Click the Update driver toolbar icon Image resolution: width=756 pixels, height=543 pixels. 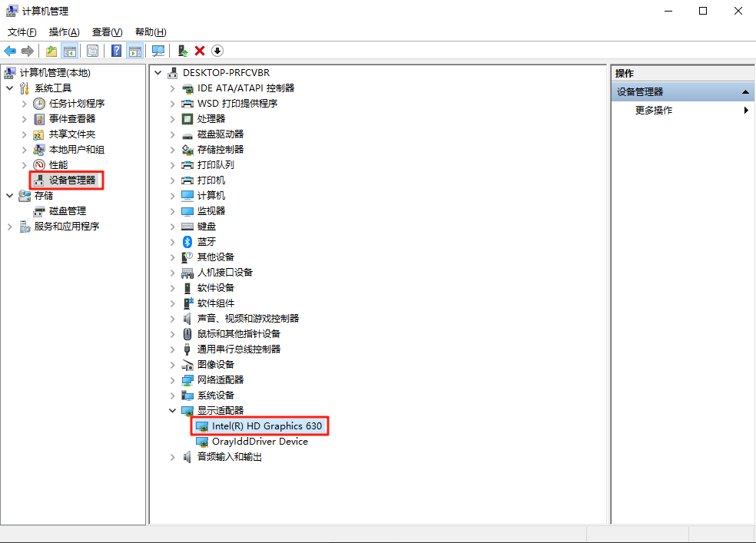click(182, 51)
